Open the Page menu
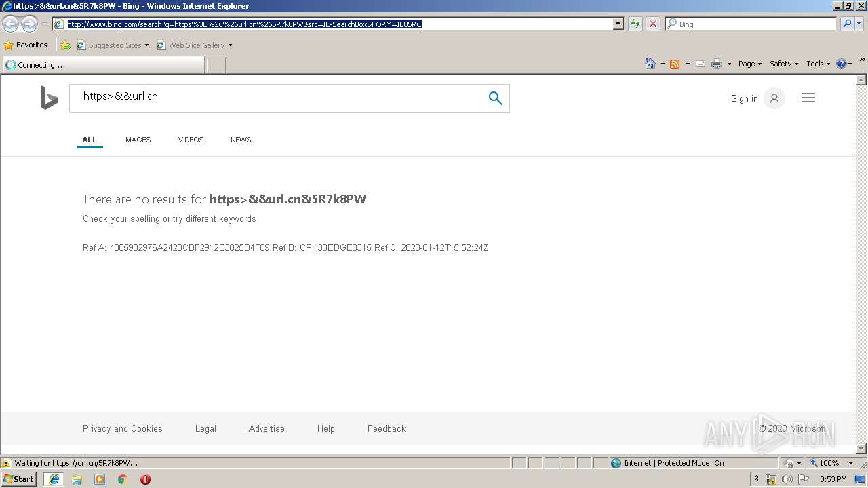This screenshot has width=868, height=488. point(750,64)
